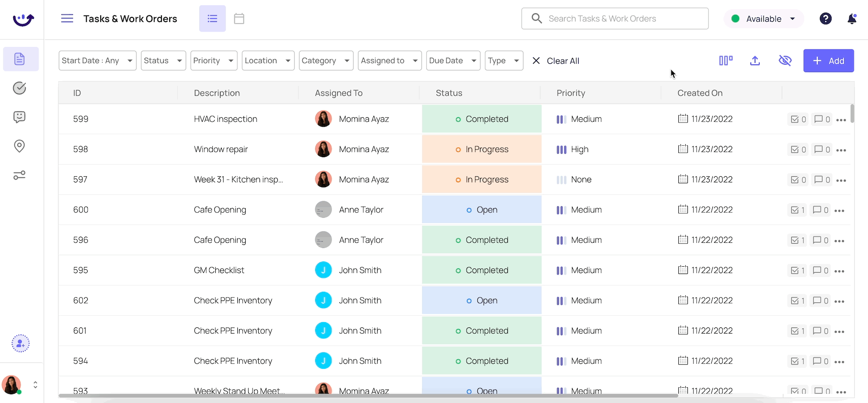This screenshot has height=403, width=868.
Task: Open help question mark icon
Action: point(825,19)
